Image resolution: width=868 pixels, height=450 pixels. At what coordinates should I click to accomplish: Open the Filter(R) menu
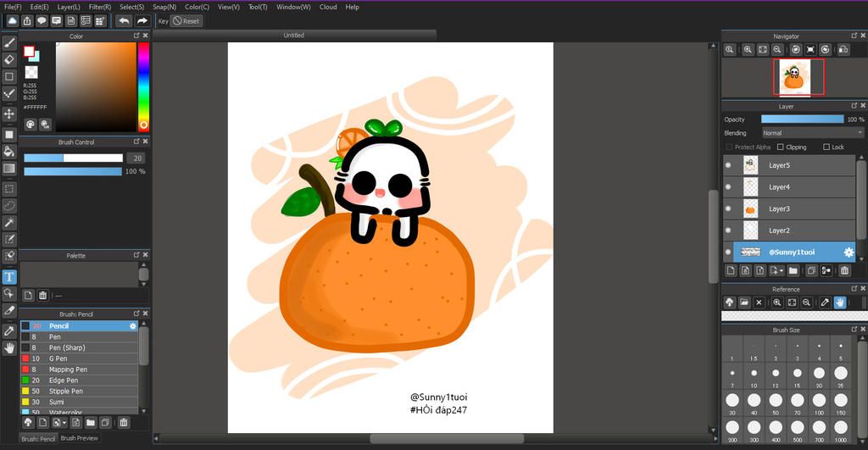tap(100, 7)
